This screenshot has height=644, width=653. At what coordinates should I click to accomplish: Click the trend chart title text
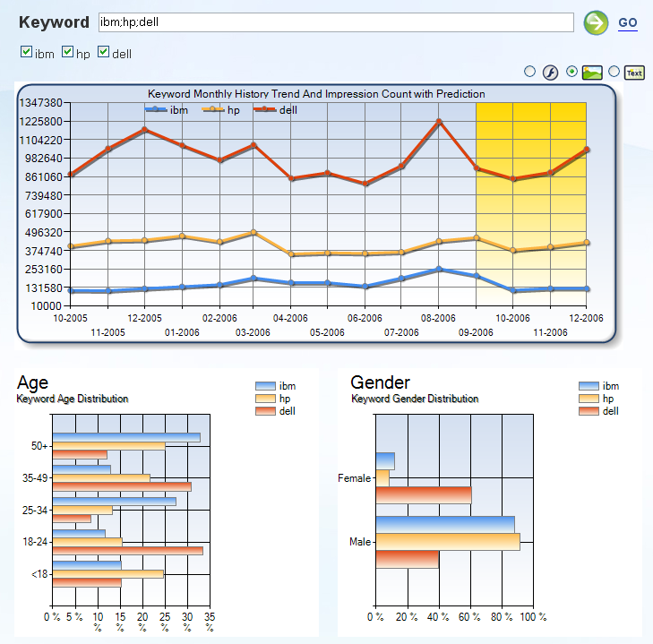[316, 94]
